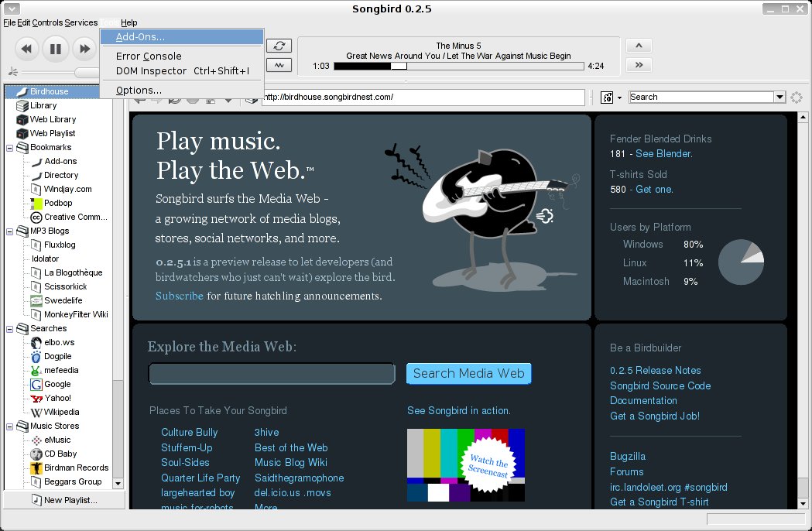Open the Help menu

(129, 22)
